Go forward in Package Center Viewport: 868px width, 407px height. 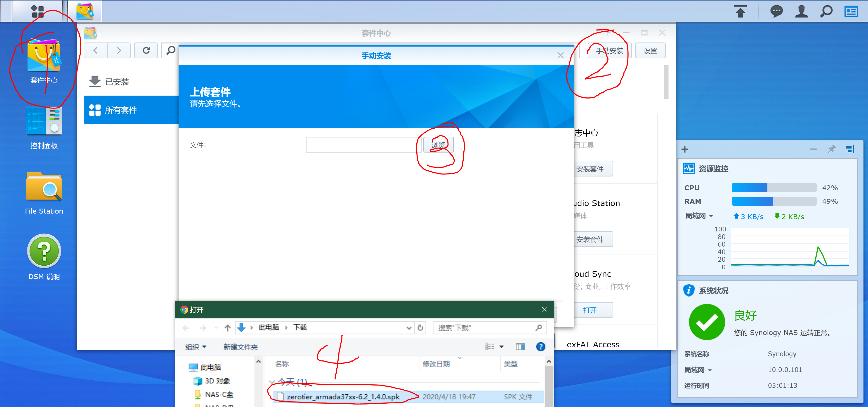119,51
